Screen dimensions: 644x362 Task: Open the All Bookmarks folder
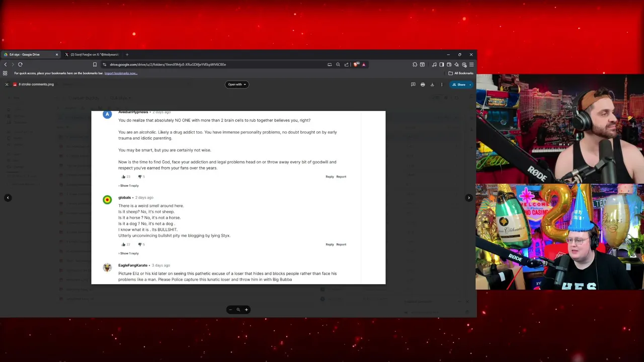461,73
